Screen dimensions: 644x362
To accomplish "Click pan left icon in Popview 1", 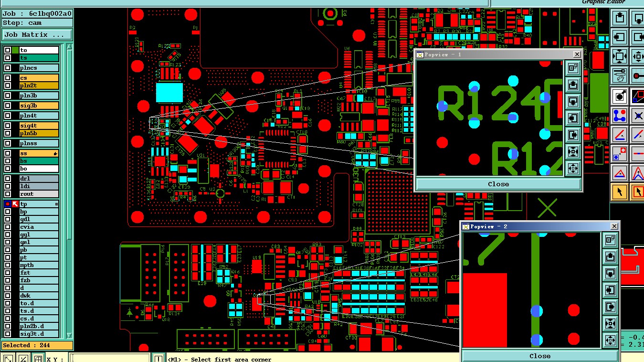I will 573,118.
